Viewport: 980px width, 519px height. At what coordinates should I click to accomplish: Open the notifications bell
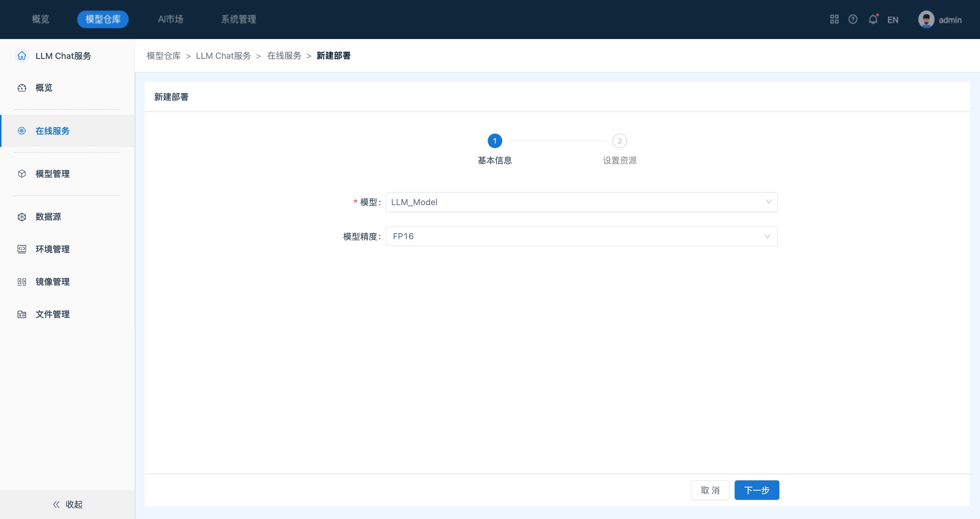873,20
